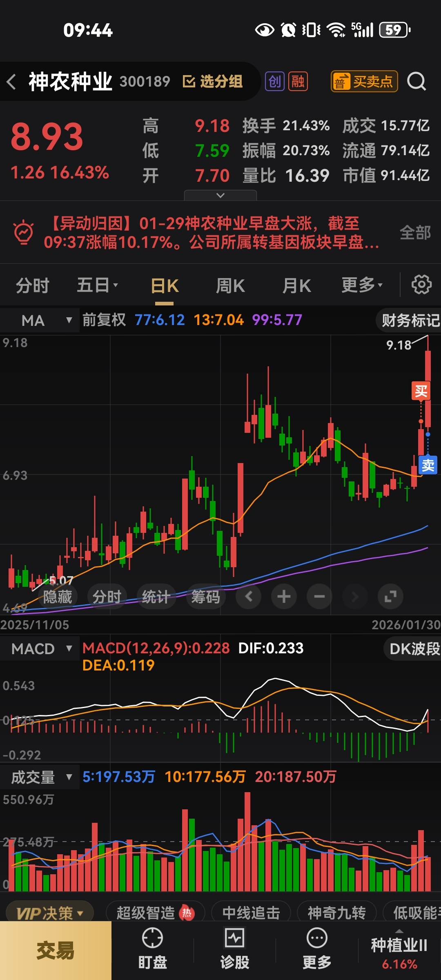Image resolution: width=441 pixels, height=980 pixels.
Task: Tap the 热 hot badge on 超级智造
Action: 187,913
